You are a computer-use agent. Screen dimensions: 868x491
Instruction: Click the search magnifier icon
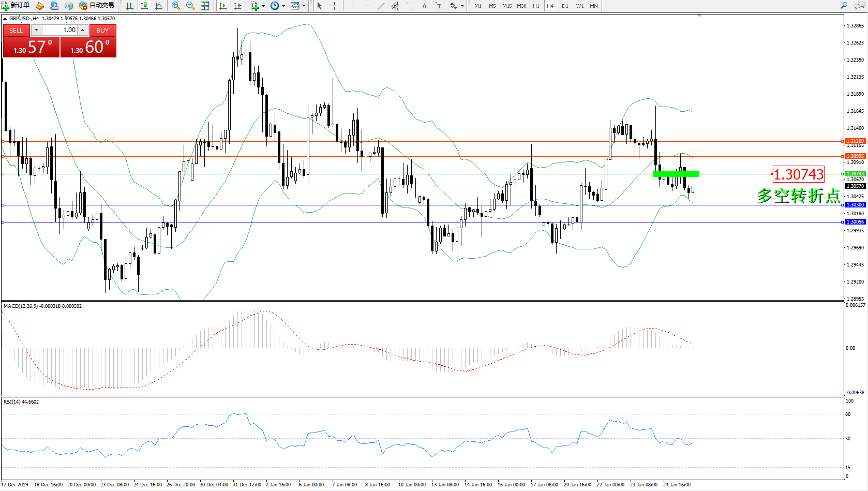coord(844,6)
